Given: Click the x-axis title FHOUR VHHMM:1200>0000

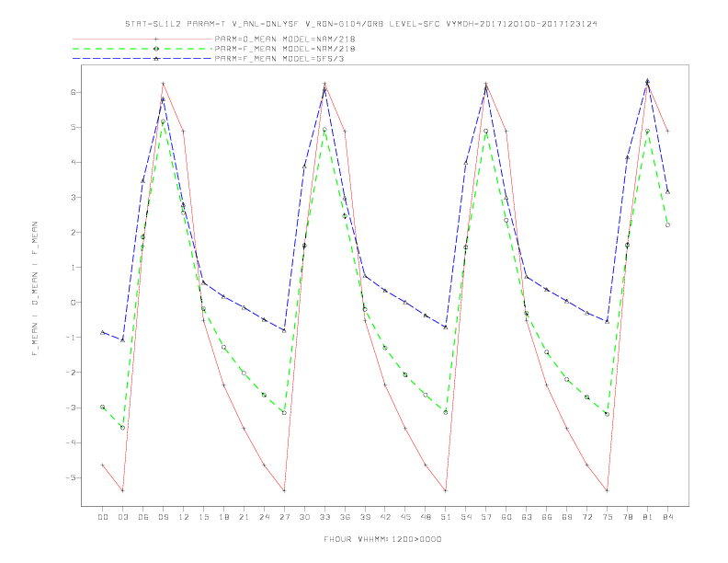Looking at the screenshot, I should [x=382, y=539].
